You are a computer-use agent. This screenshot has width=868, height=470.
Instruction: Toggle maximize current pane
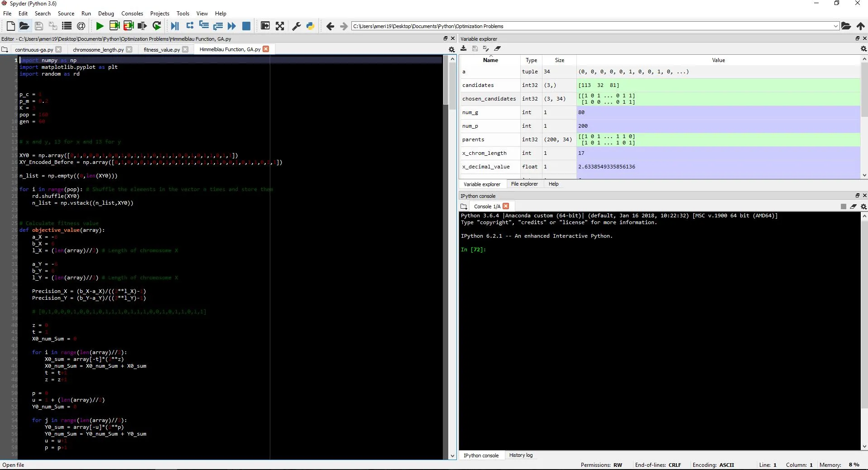265,26
